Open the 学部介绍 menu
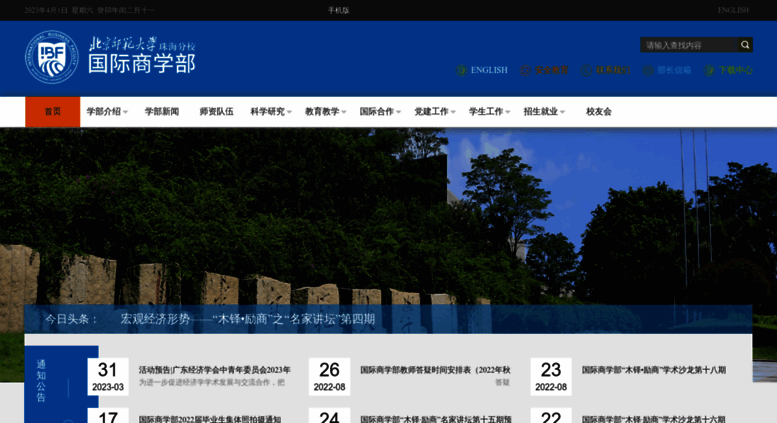The image size is (777, 423). click(x=104, y=112)
